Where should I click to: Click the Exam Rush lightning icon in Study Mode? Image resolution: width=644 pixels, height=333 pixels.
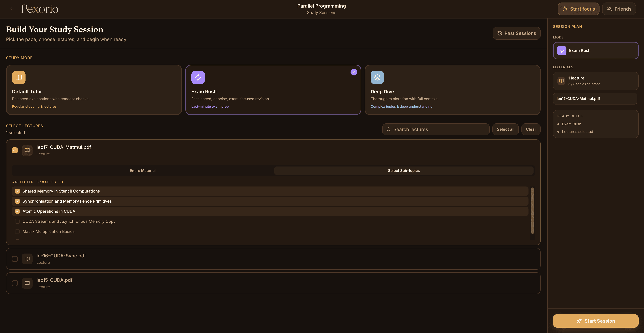(x=198, y=77)
